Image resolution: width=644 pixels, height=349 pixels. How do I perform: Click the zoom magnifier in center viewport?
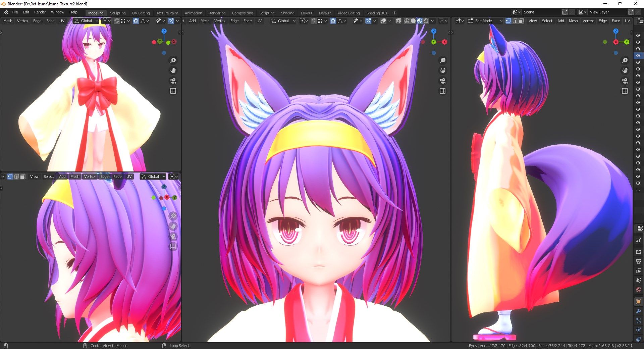tap(443, 60)
